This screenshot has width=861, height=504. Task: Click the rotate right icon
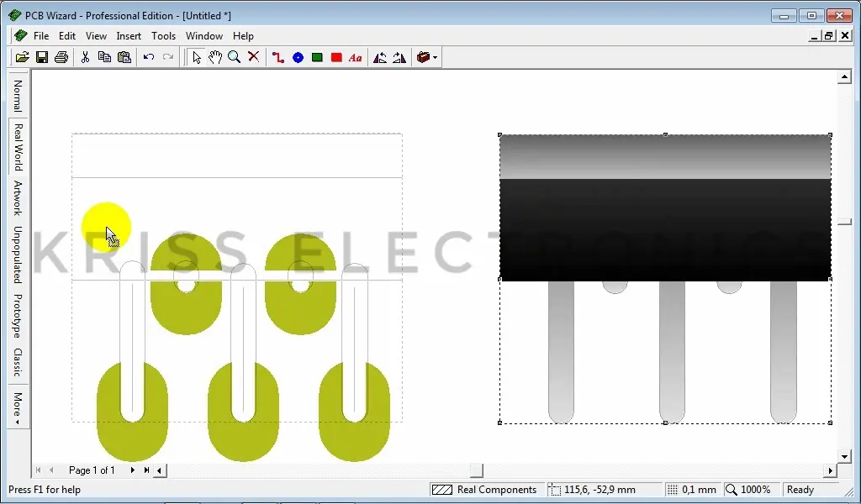pos(399,57)
